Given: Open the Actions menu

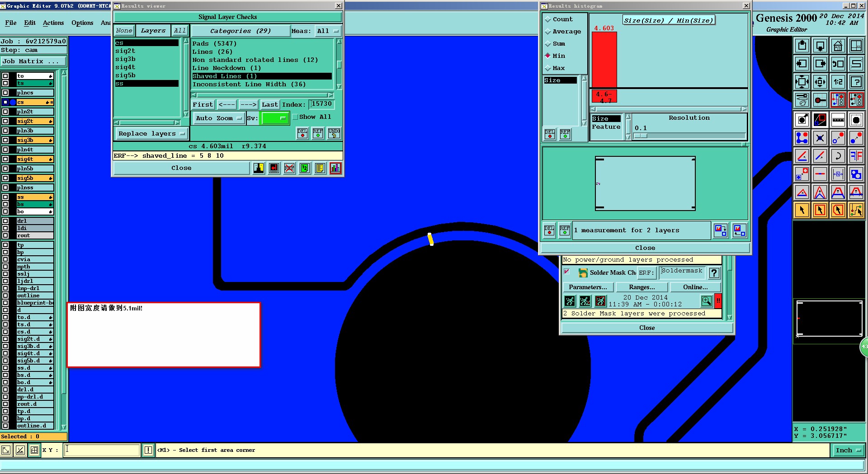Looking at the screenshot, I should click(x=53, y=23).
